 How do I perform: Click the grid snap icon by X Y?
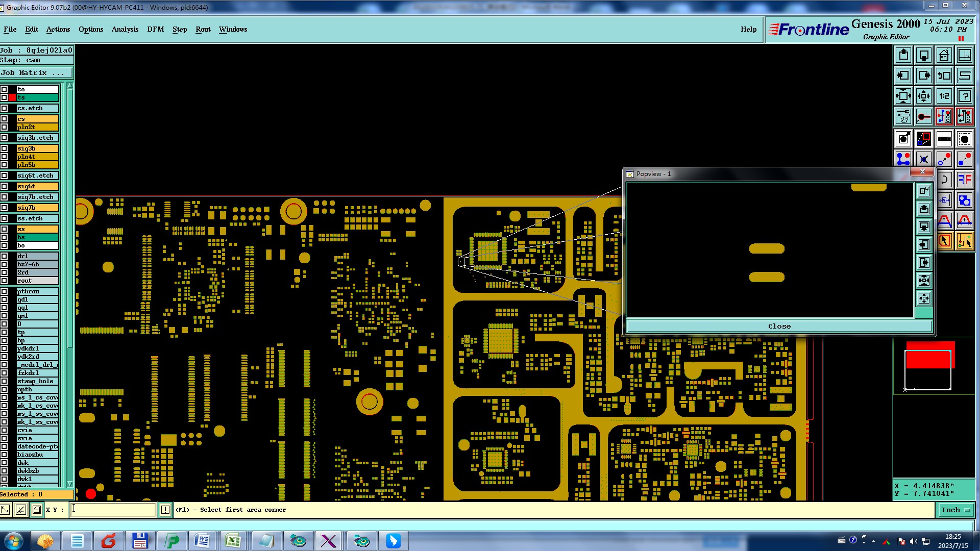pyautogui.click(x=37, y=510)
